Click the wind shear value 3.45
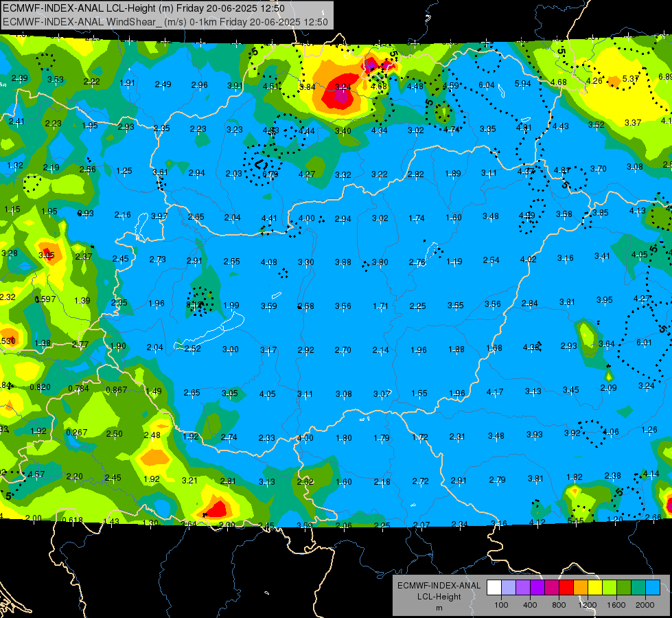Screen dimensions: 672x618 (x=571, y=390)
